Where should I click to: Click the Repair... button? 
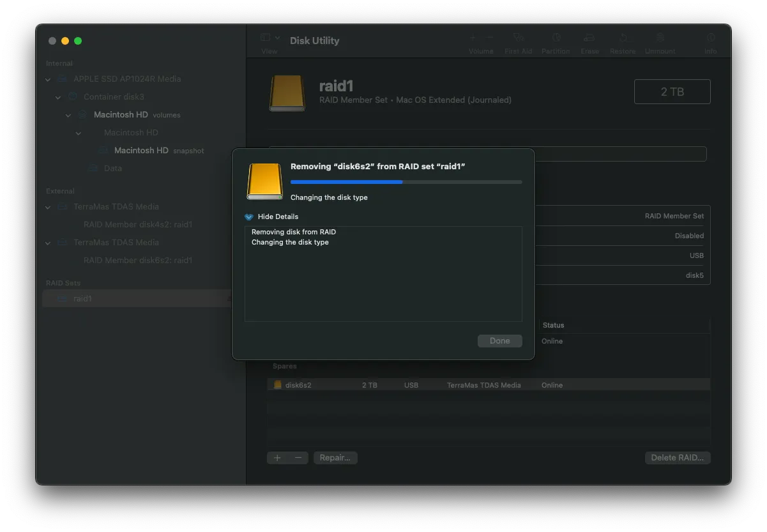pos(335,458)
